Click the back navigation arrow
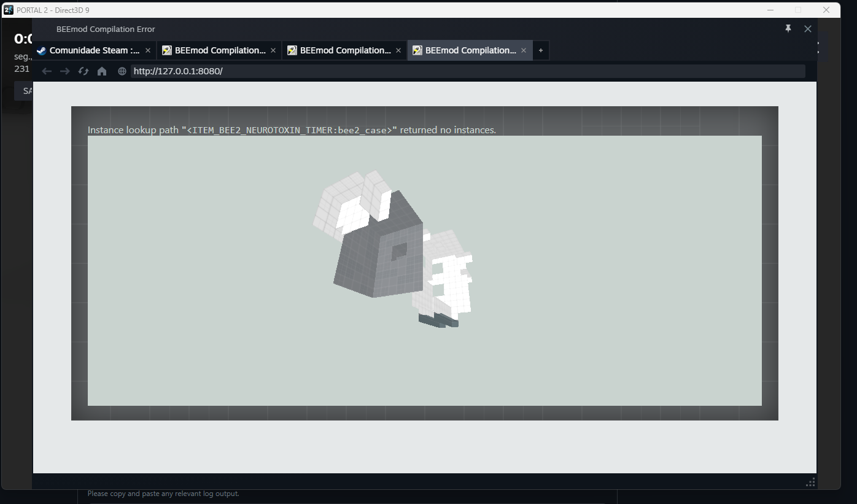This screenshot has width=857, height=504. point(47,71)
